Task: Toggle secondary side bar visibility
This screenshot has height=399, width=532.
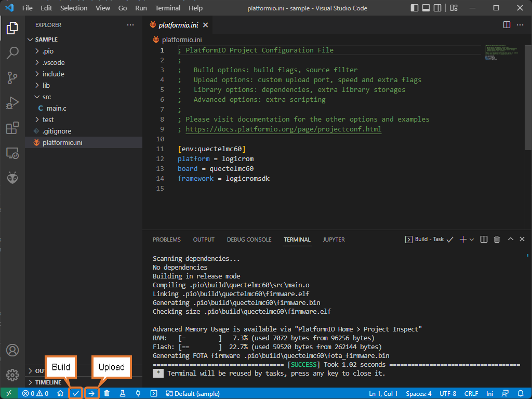Action: 437,8
